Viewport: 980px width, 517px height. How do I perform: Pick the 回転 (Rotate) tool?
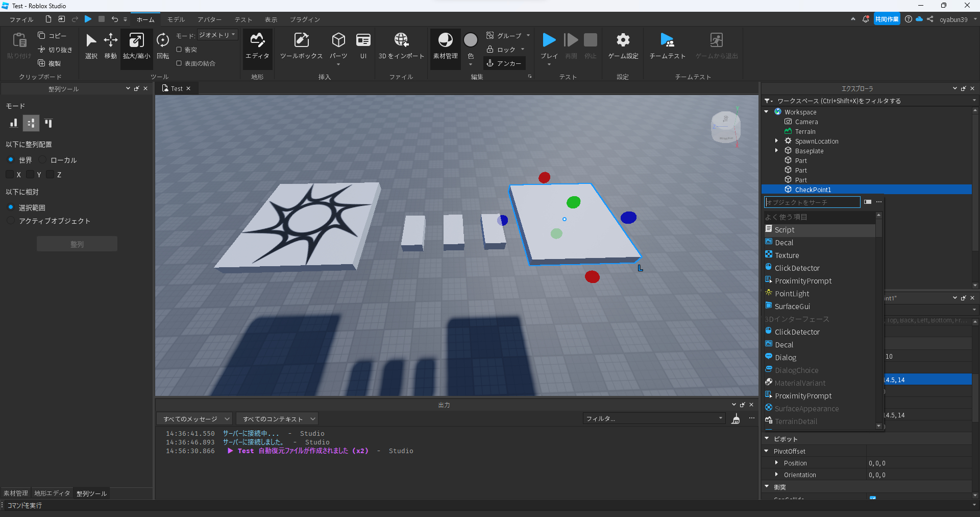[x=163, y=46]
